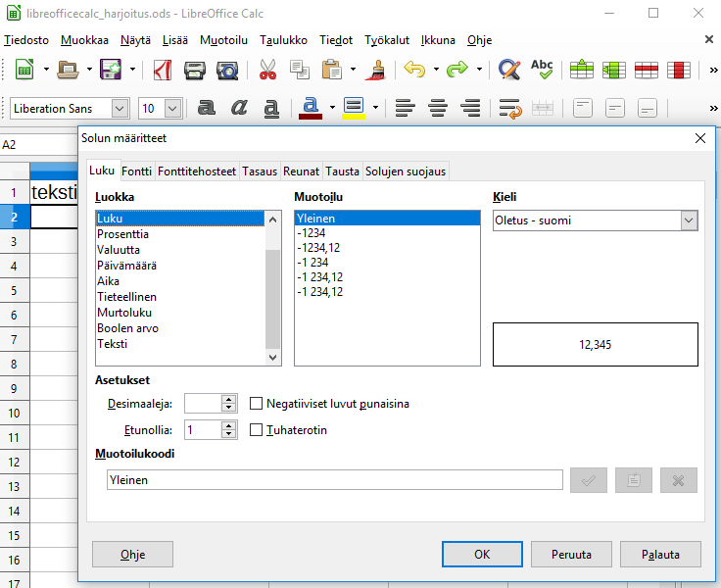This screenshot has width=721, height=588.
Task: Switch to the Fontti tab
Action: pos(137,171)
